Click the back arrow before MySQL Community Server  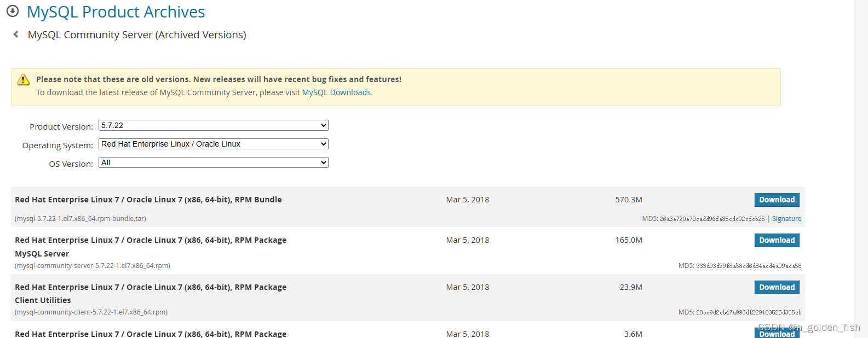(x=16, y=34)
